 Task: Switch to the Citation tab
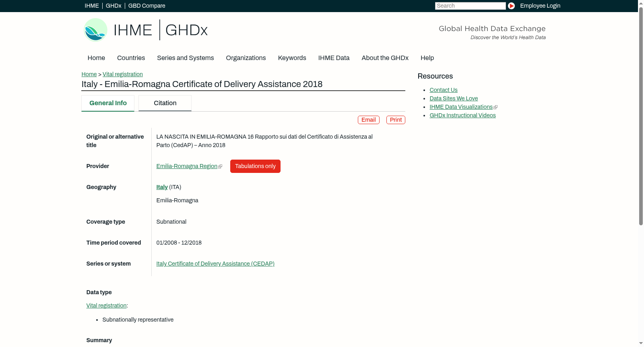[165, 103]
